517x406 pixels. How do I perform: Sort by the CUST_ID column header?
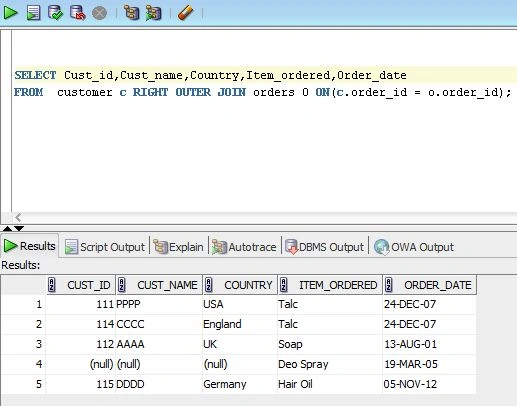81,285
